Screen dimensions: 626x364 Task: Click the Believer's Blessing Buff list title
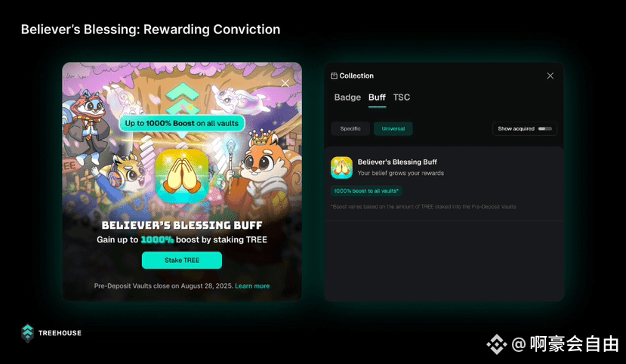pos(397,162)
